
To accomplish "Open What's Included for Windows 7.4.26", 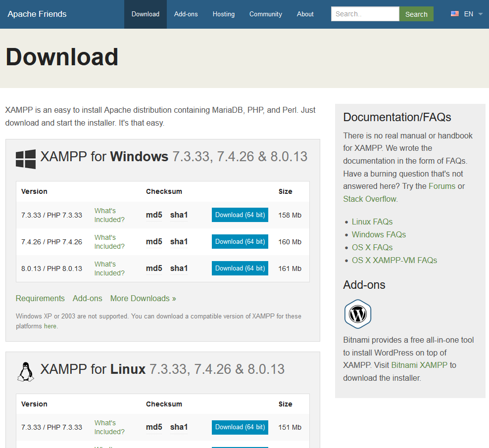I will point(109,242).
